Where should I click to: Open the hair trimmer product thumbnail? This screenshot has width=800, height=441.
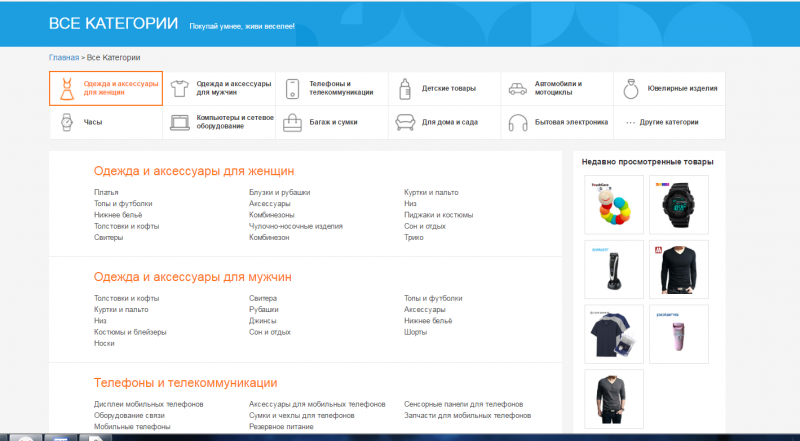pos(614,270)
